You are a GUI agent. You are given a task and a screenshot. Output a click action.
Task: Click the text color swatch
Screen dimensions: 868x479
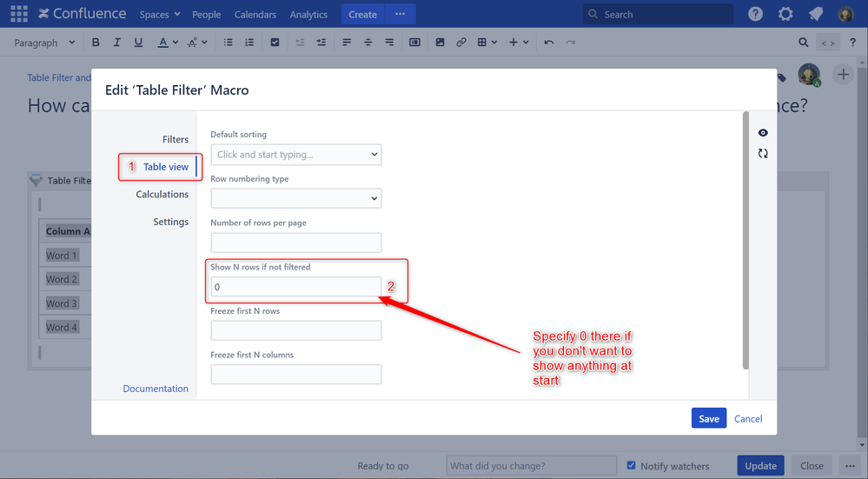pyautogui.click(x=162, y=43)
